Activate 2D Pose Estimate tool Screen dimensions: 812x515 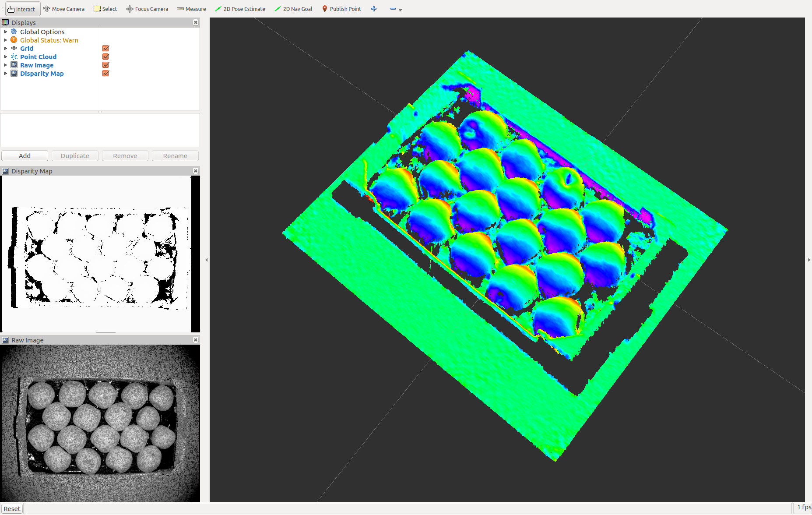click(240, 9)
